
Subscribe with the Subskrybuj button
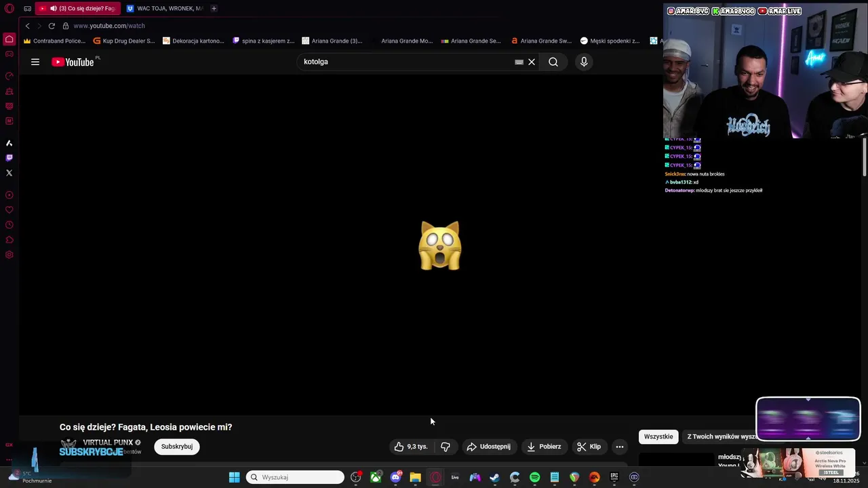click(x=177, y=447)
